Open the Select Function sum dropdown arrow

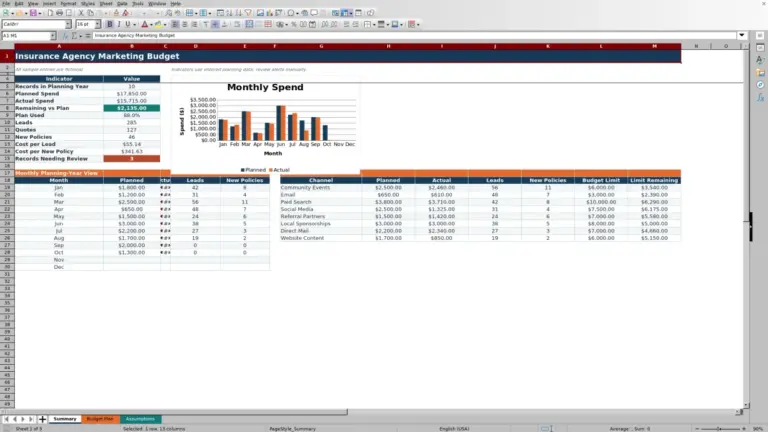click(80, 36)
